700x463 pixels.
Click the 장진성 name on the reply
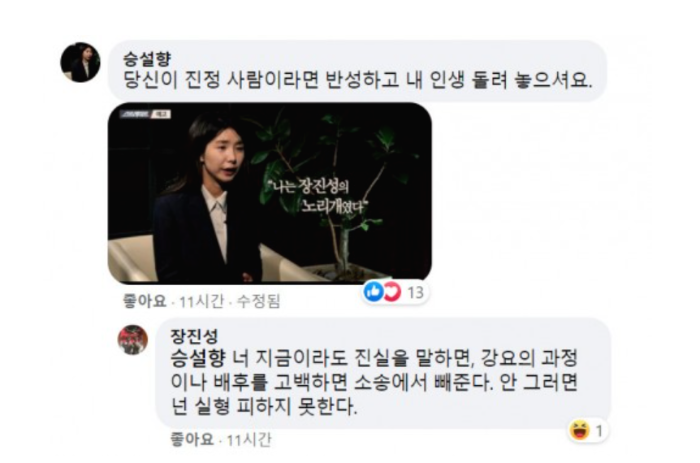(x=194, y=336)
